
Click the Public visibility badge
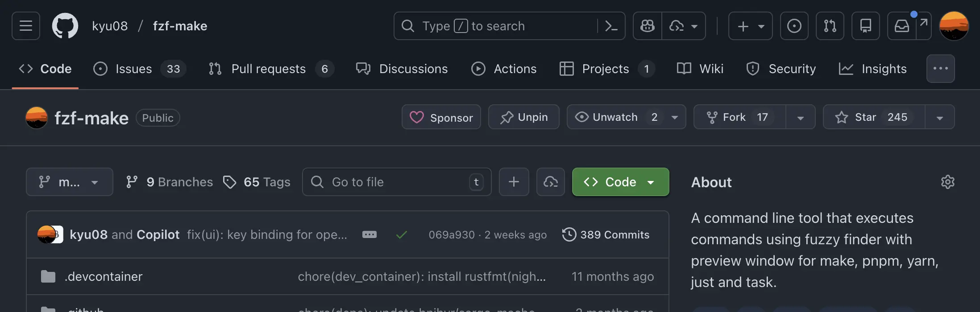point(158,118)
